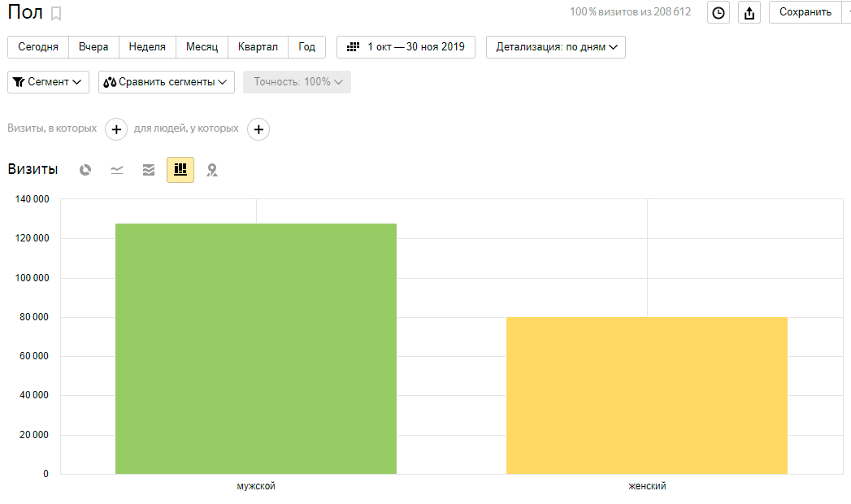The height and width of the screenshot is (504, 851).
Task: Click the green мужской bar
Action: [x=255, y=348]
